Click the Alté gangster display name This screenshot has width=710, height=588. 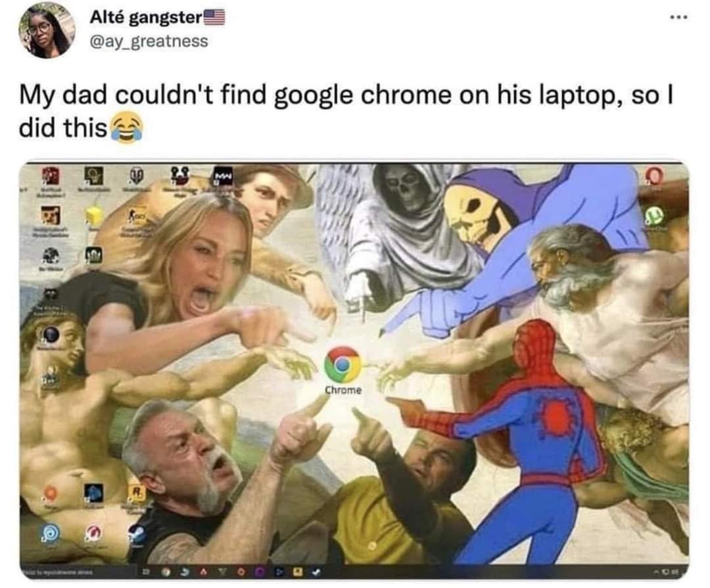145,18
